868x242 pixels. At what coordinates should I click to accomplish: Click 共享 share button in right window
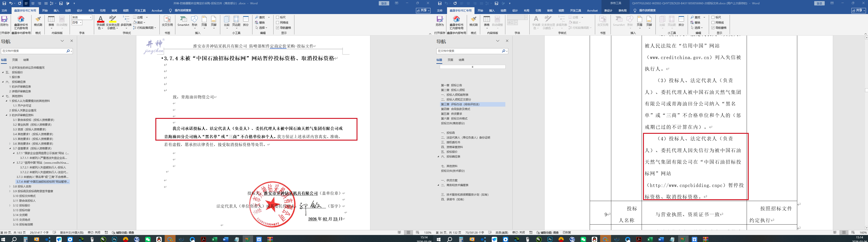click(x=859, y=10)
